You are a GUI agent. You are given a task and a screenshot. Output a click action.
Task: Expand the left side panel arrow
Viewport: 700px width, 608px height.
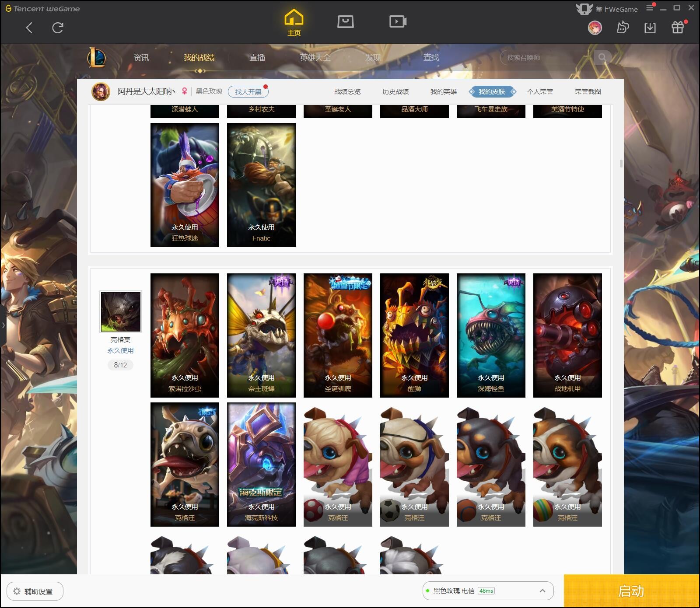3,325
